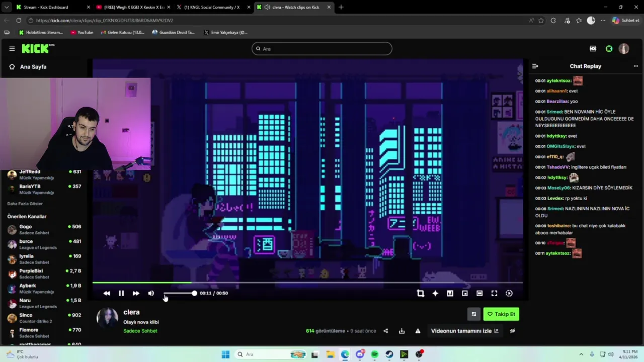Download the clip

[x=401, y=331]
